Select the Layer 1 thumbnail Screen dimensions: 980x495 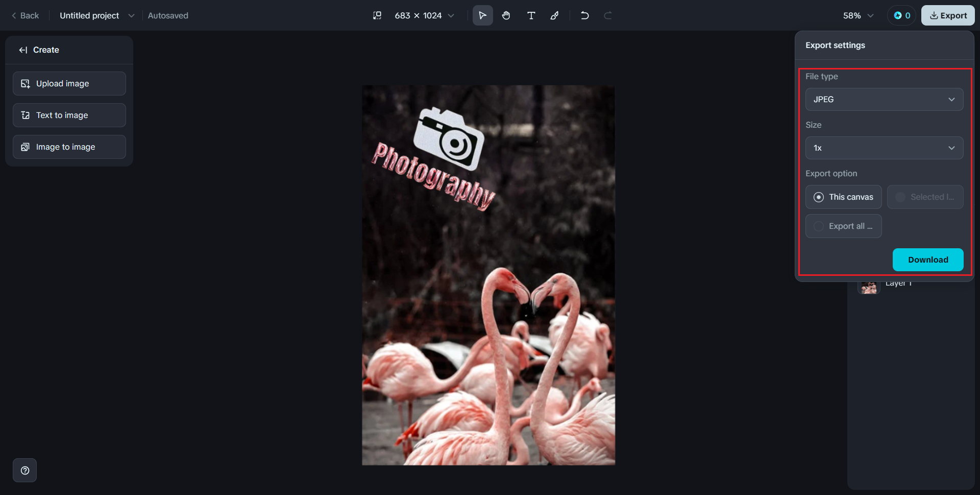(869, 288)
